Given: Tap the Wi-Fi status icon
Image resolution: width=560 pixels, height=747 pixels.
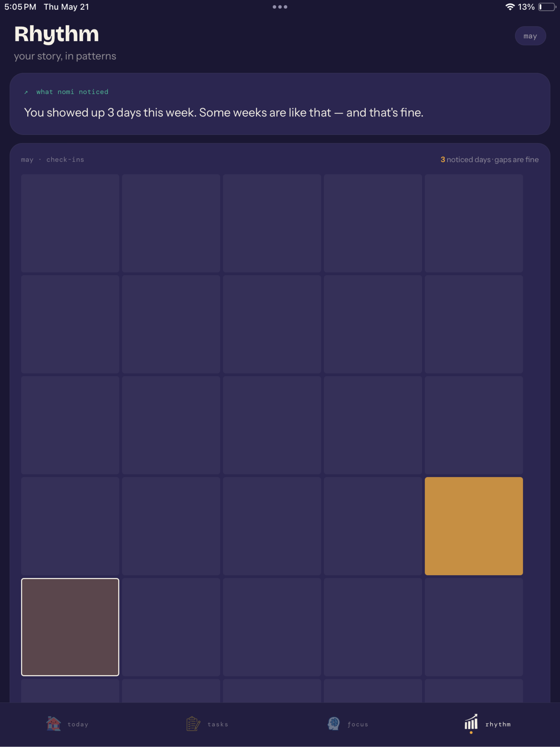Looking at the screenshot, I should coord(510,7).
